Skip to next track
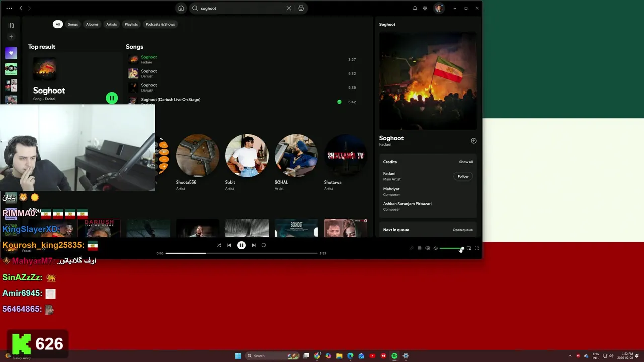The height and width of the screenshot is (362, 644). click(x=254, y=245)
